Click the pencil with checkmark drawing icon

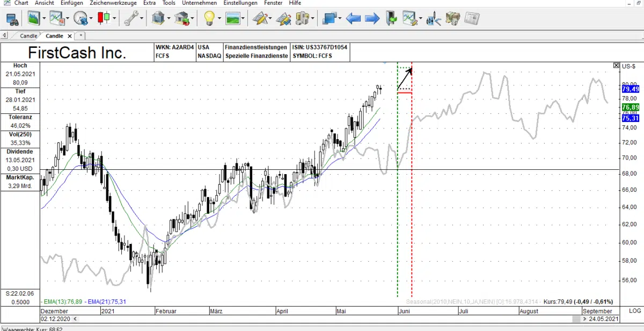(x=283, y=19)
